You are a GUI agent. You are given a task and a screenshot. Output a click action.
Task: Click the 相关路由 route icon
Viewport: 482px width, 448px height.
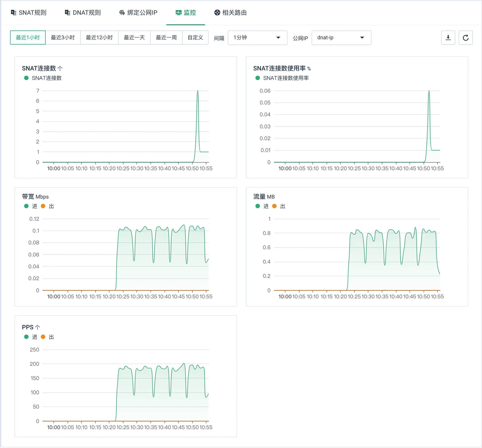point(217,13)
